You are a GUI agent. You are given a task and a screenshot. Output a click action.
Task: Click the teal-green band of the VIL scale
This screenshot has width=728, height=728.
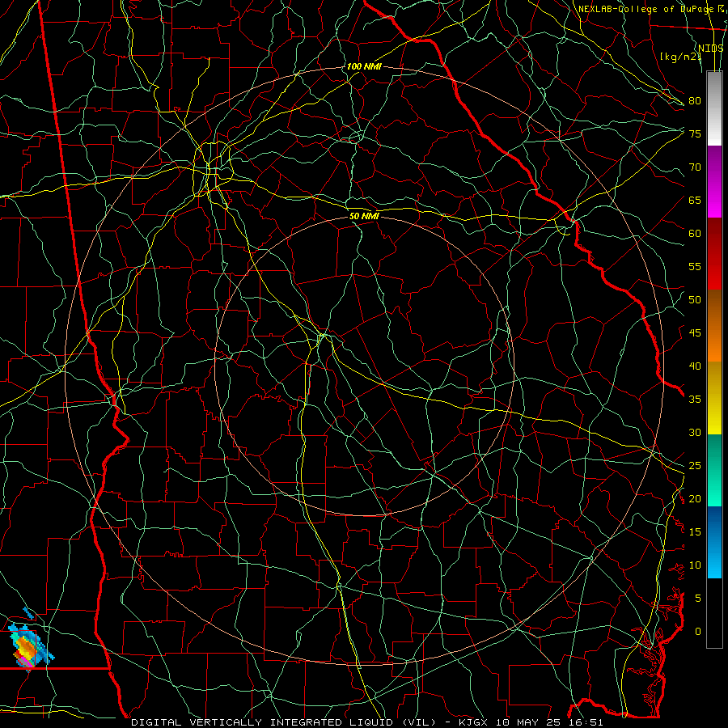714,470
